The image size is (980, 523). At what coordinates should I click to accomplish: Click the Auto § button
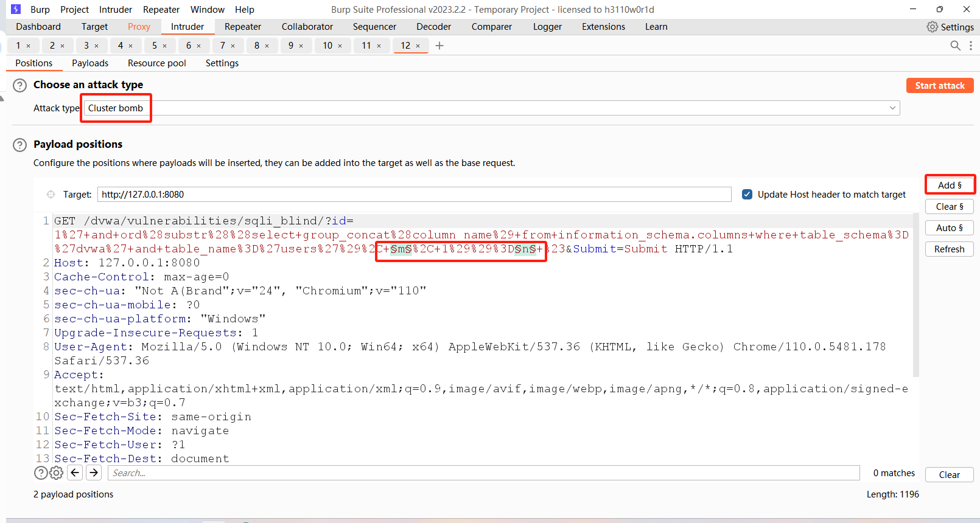(950, 228)
